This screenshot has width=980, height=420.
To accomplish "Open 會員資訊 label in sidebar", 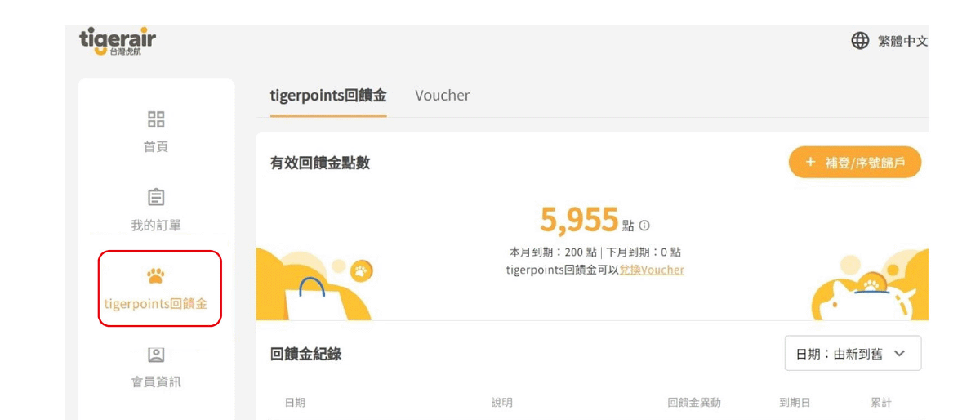I will pos(156,382).
